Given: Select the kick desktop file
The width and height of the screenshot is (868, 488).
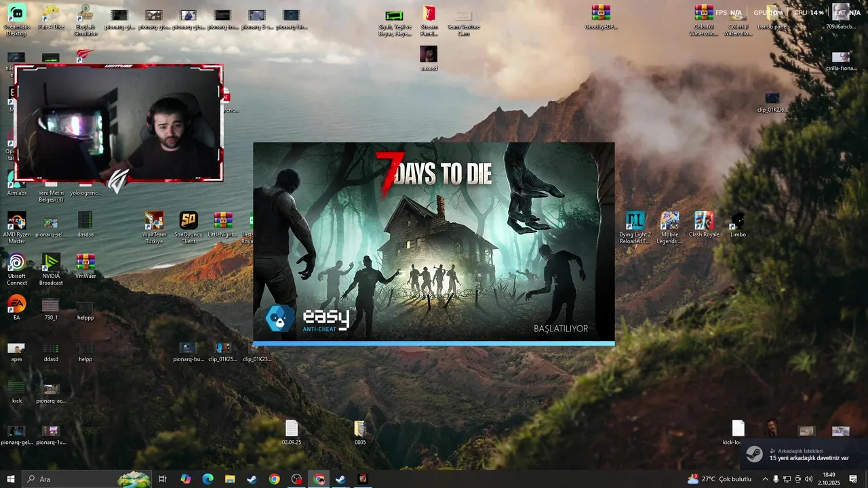Looking at the screenshot, I should coord(16,393).
